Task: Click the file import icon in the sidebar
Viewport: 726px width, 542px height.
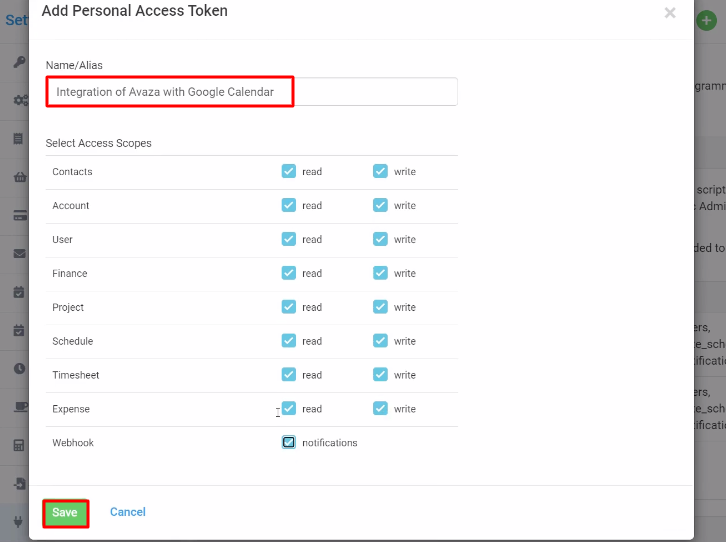Action: (20, 484)
